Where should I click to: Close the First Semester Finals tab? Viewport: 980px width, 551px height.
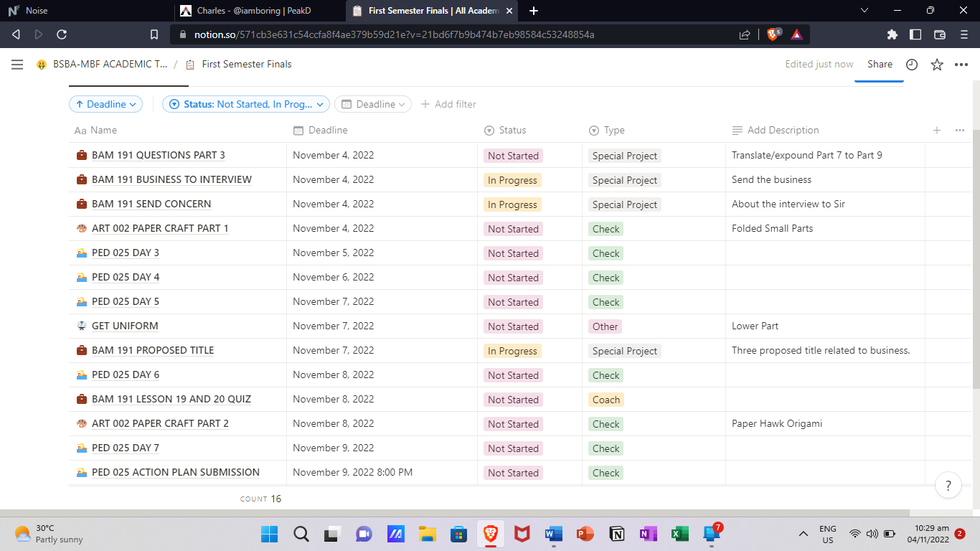point(509,11)
